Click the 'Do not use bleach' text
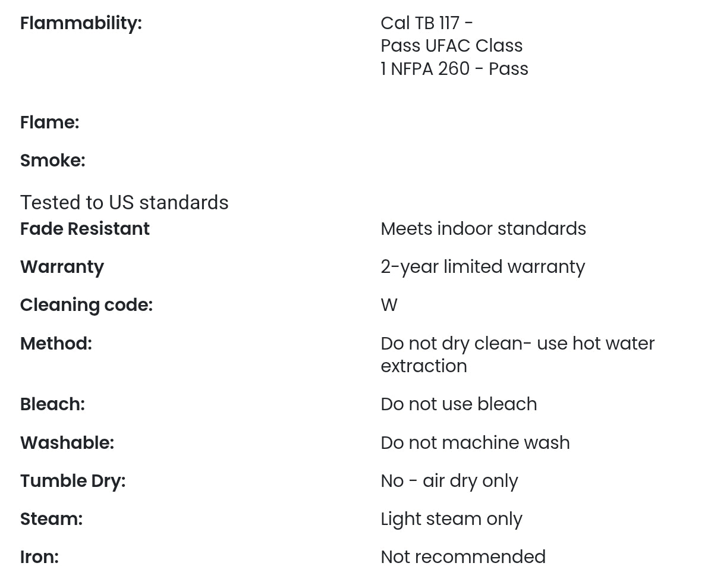 458,404
